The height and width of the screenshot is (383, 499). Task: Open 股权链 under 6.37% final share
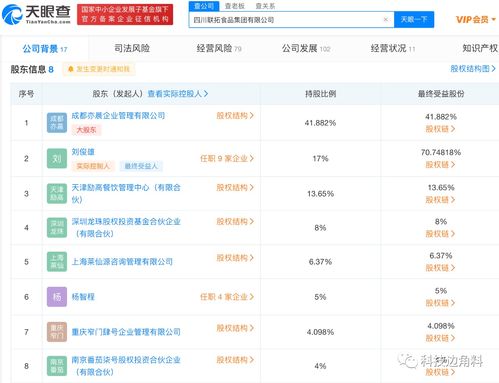440,268
